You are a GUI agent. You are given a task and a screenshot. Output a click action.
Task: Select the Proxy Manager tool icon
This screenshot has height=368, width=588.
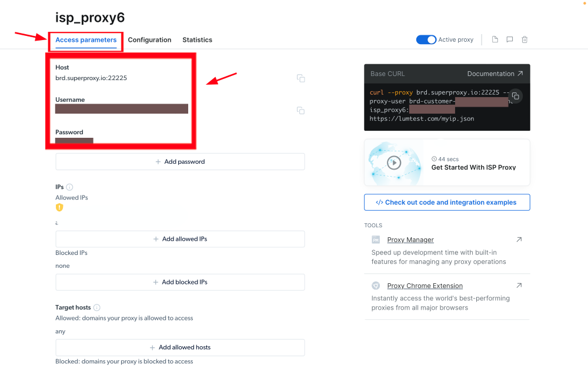376,240
